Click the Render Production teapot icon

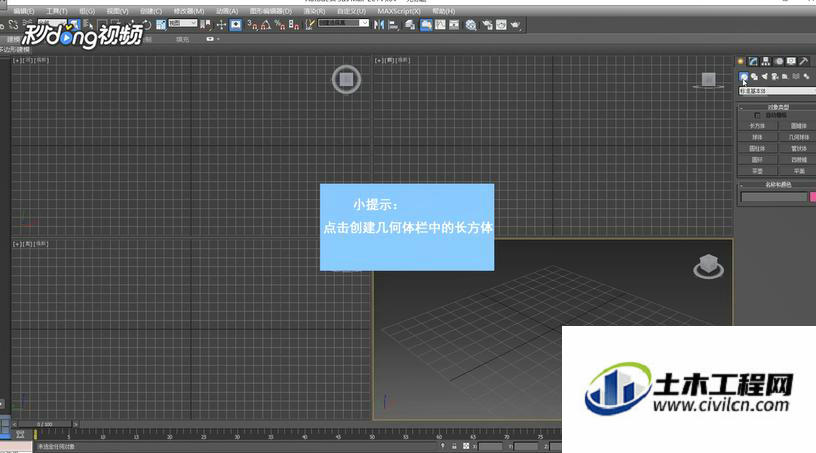516,24
